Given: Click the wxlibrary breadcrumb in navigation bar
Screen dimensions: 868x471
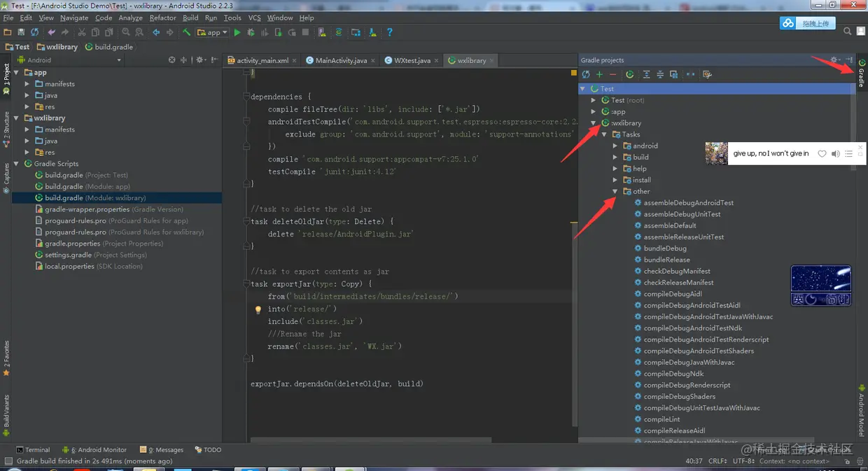Looking at the screenshot, I should point(57,47).
